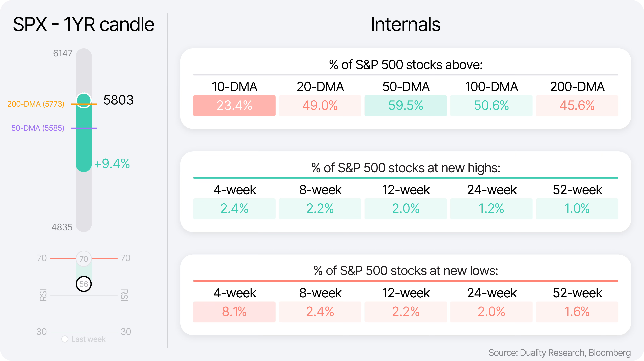Viewport: 644px width, 361px height.
Task: Click the Source: Duality Research, Bloomberg text
Action: (x=559, y=352)
